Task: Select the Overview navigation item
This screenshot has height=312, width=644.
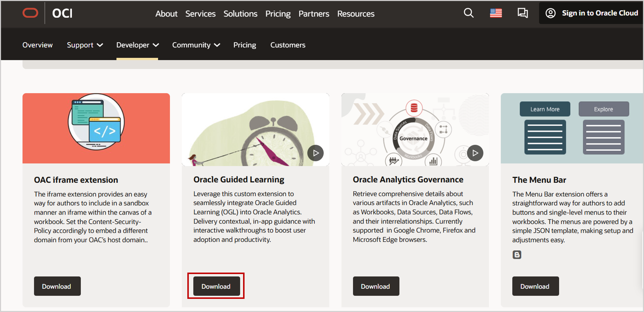Action: (x=37, y=45)
